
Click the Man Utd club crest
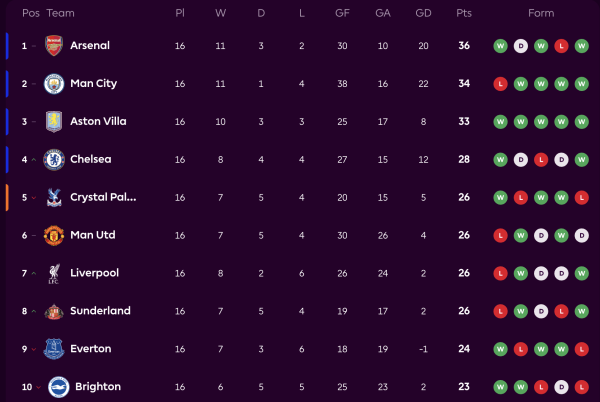pos(54,236)
